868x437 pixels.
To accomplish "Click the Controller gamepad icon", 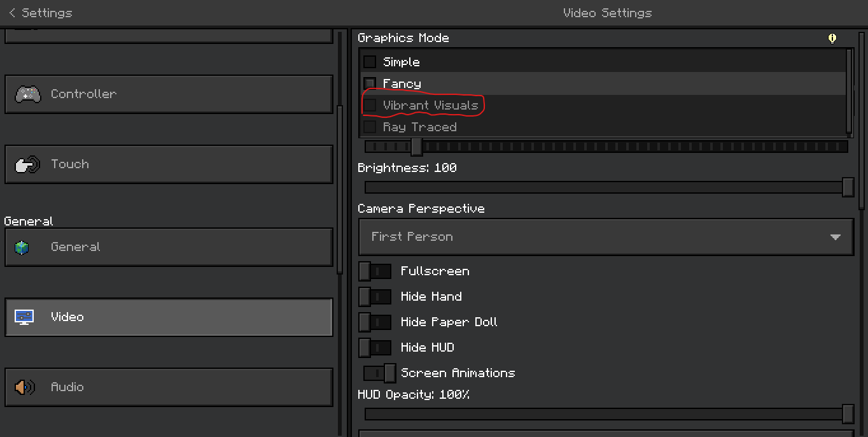I will pyautogui.click(x=27, y=94).
